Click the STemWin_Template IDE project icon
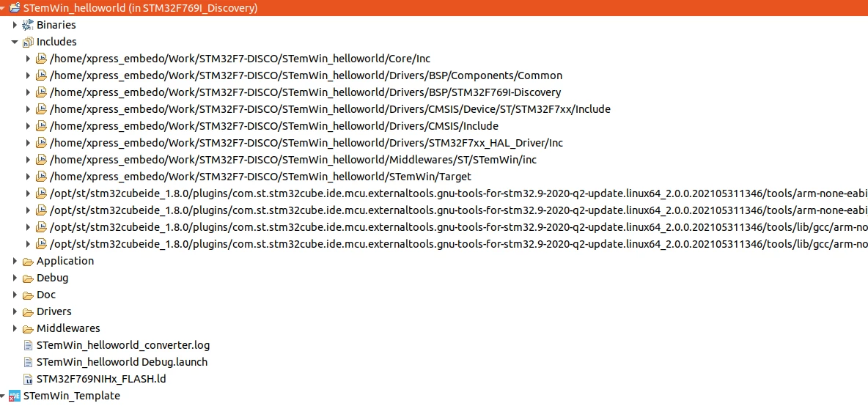This screenshot has height=406, width=868. tap(15, 396)
